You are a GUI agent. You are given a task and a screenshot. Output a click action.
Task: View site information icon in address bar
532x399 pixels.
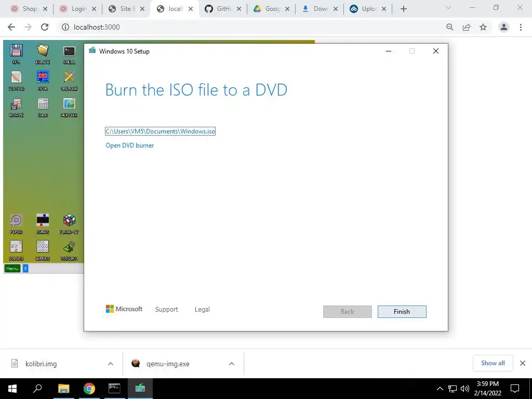point(65,27)
